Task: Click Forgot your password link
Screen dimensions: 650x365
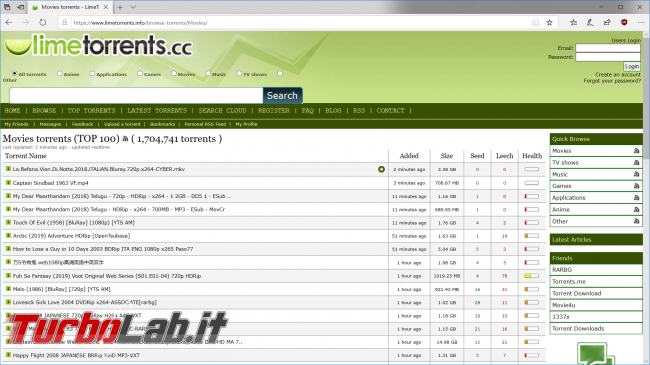Action: (612, 81)
